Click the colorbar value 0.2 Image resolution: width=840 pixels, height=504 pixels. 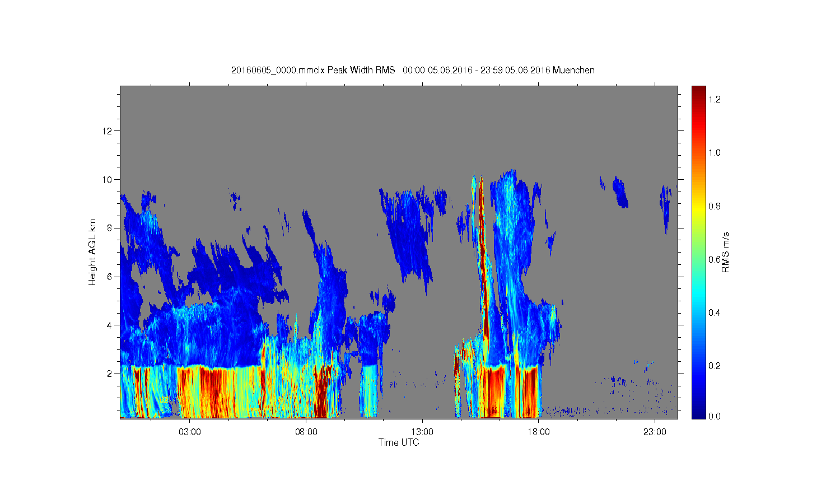tap(715, 366)
